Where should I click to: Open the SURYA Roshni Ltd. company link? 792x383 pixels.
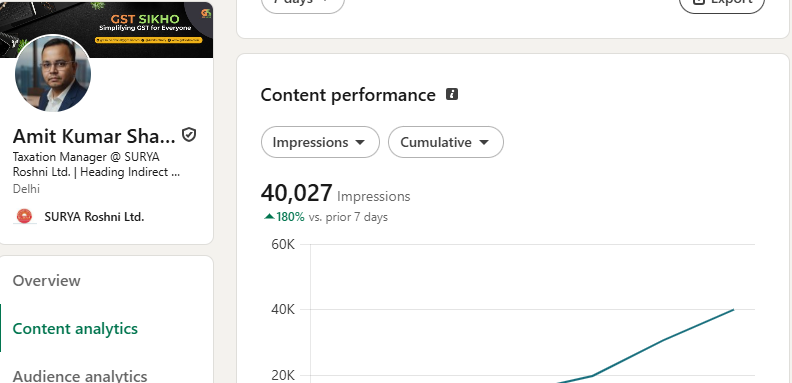click(x=94, y=217)
